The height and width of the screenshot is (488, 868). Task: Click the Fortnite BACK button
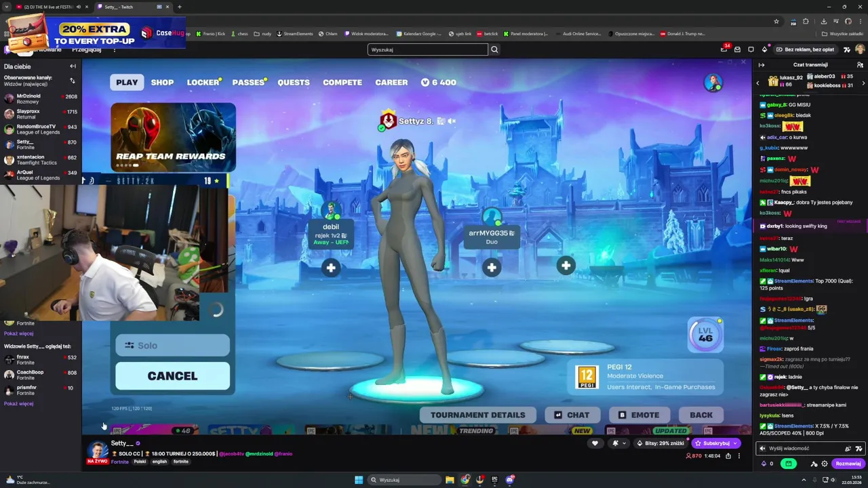701,415
